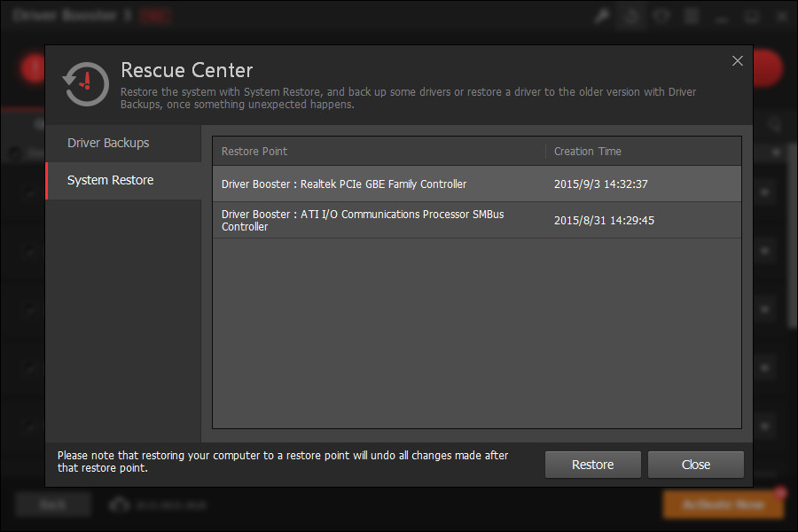Click the cloud icon in the status bar
798x532 pixels.
(x=121, y=504)
